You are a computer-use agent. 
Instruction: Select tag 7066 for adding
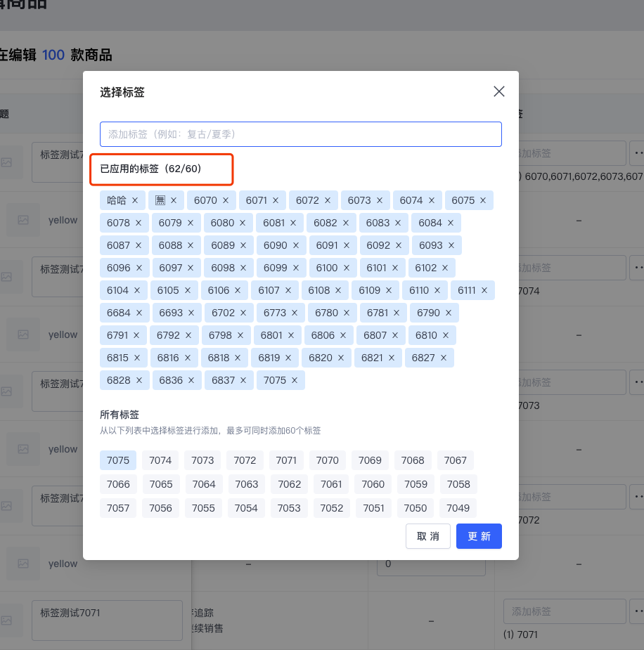(x=118, y=484)
